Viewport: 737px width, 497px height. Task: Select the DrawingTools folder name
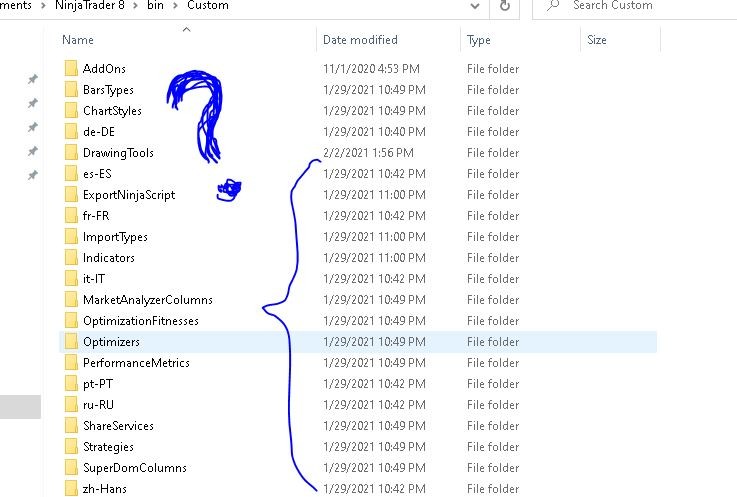118,153
